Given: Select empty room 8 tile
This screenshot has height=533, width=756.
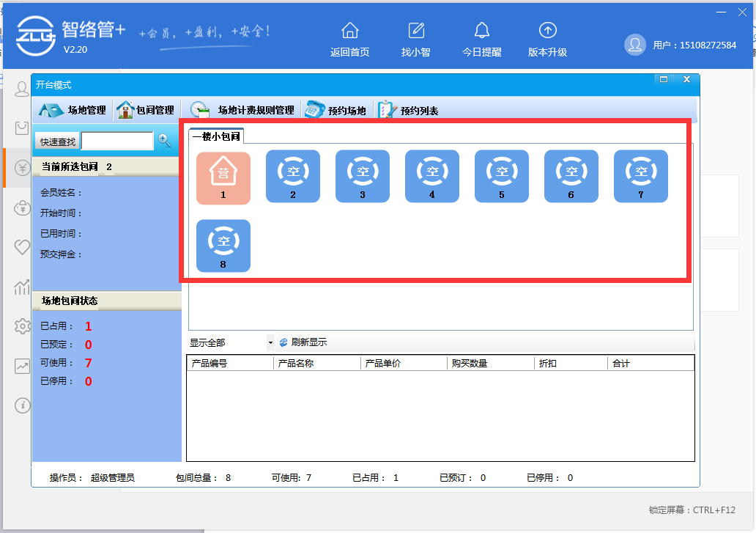Looking at the screenshot, I should (x=223, y=246).
